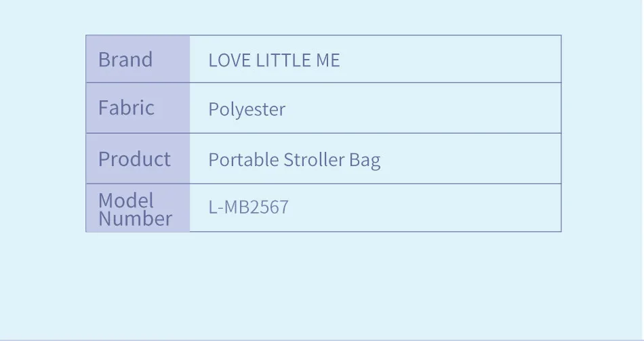Click the word "Bag" in the product name

pos(365,161)
